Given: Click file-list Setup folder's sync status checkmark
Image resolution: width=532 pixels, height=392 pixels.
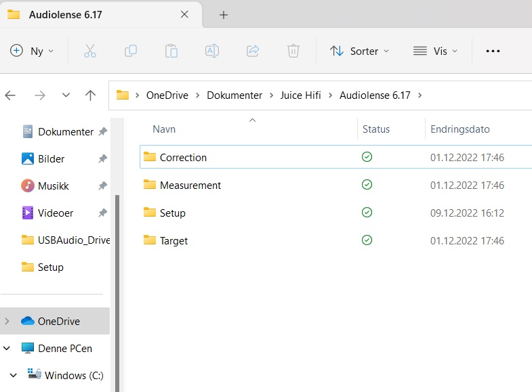Looking at the screenshot, I should tap(367, 213).
